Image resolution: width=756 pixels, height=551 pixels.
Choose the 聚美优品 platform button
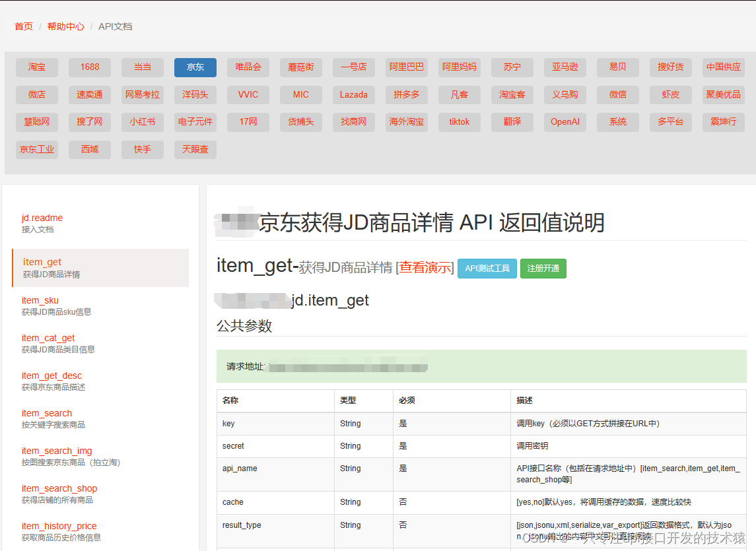tap(723, 95)
